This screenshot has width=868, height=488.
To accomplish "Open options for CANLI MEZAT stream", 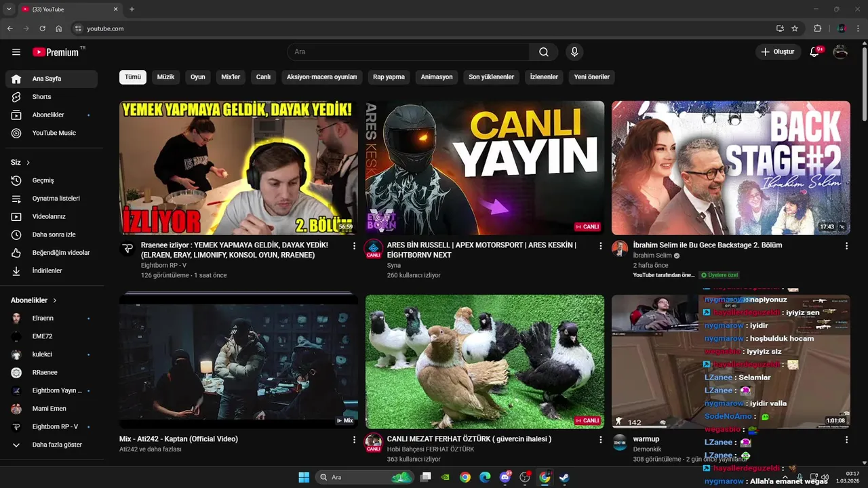I will [600, 440].
